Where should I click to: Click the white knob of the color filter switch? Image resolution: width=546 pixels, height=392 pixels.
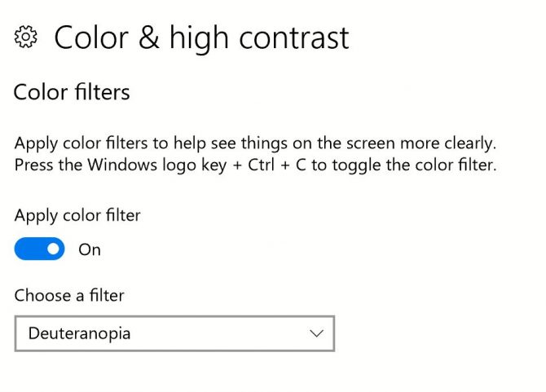53,249
